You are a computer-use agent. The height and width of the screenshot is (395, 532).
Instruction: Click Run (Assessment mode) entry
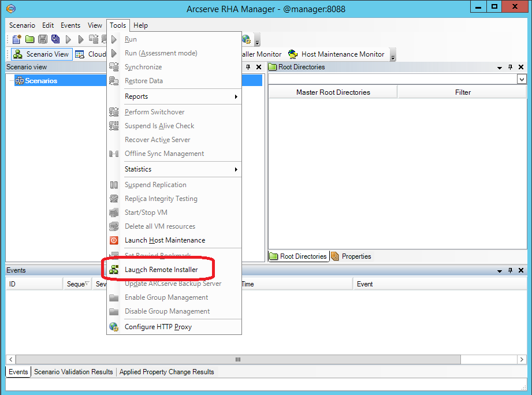point(174,53)
